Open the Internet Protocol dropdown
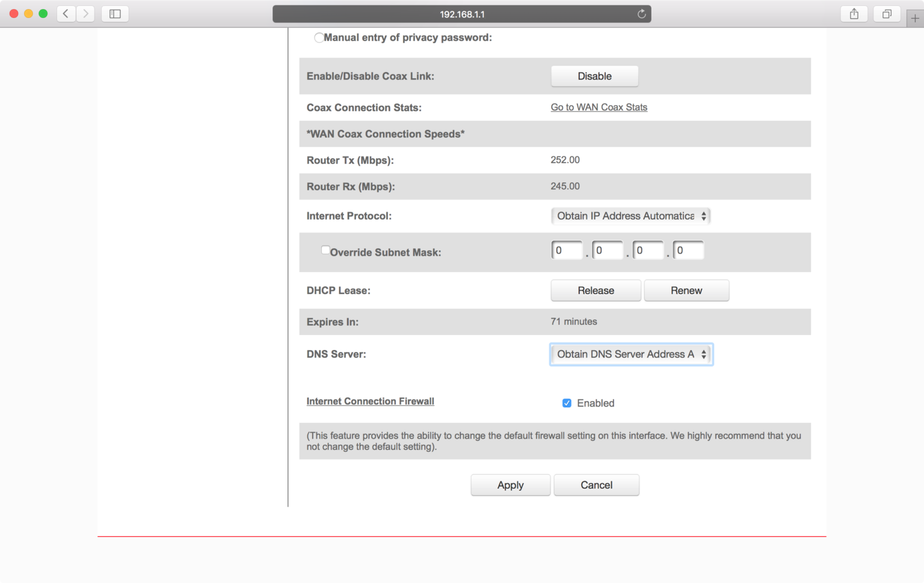 [630, 216]
